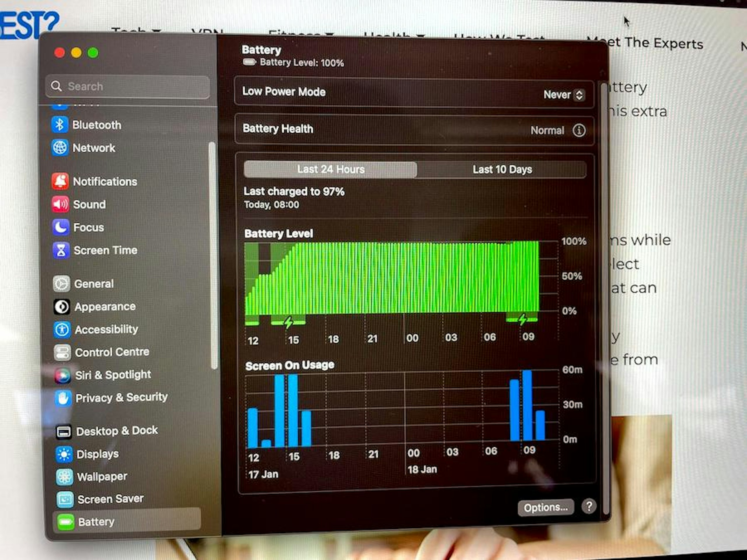Click the Desktop & Dock icon

(64, 431)
